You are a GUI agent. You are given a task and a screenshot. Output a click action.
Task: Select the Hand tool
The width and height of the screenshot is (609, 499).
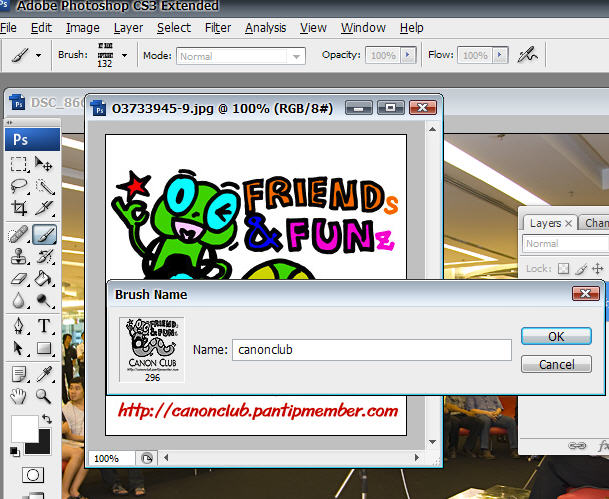(18, 396)
